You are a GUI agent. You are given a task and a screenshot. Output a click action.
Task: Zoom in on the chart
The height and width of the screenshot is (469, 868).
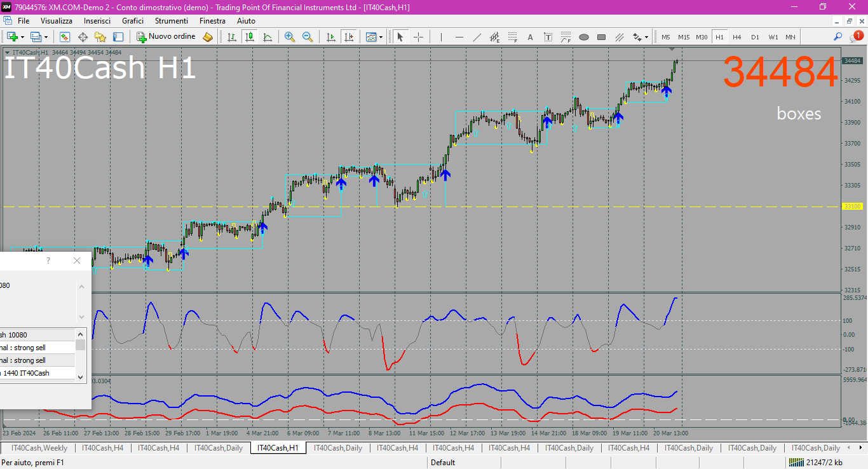(x=290, y=37)
